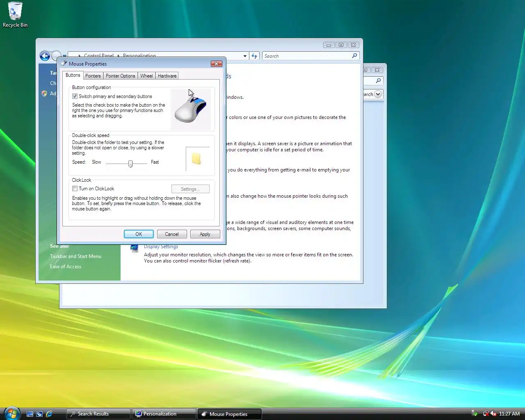Image resolution: width=525 pixels, height=420 pixels.
Task: Click Switch Between Windows quick launch icon
Action: [39, 414]
